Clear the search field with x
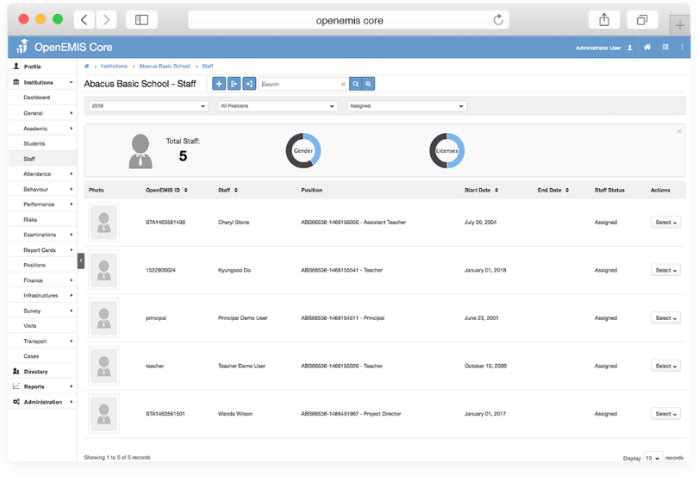This screenshot has width=699, height=477. coord(343,84)
